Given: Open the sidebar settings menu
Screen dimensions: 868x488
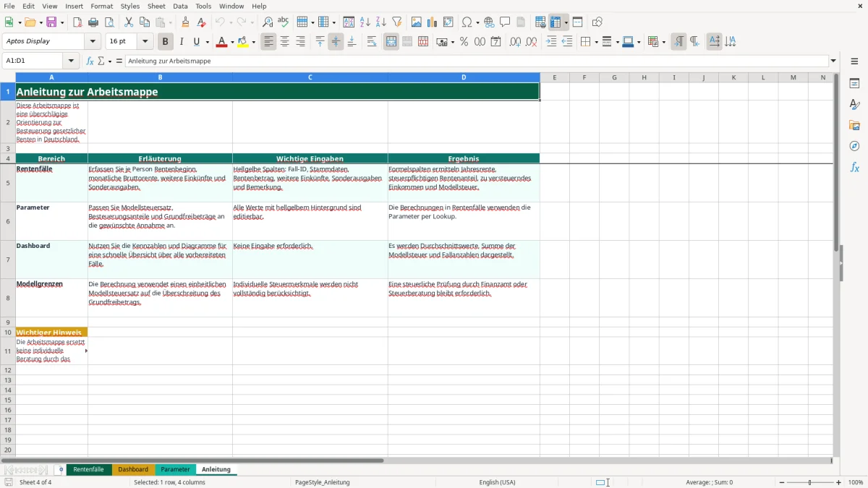Looking at the screenshot, I should (x=854, y=61).
